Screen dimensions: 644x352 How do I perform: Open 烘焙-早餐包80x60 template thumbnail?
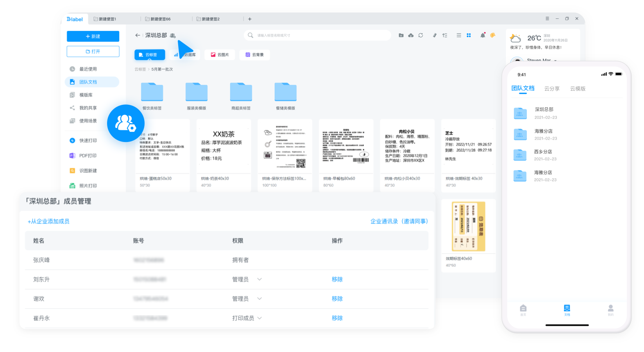click(x=346, y=146)
